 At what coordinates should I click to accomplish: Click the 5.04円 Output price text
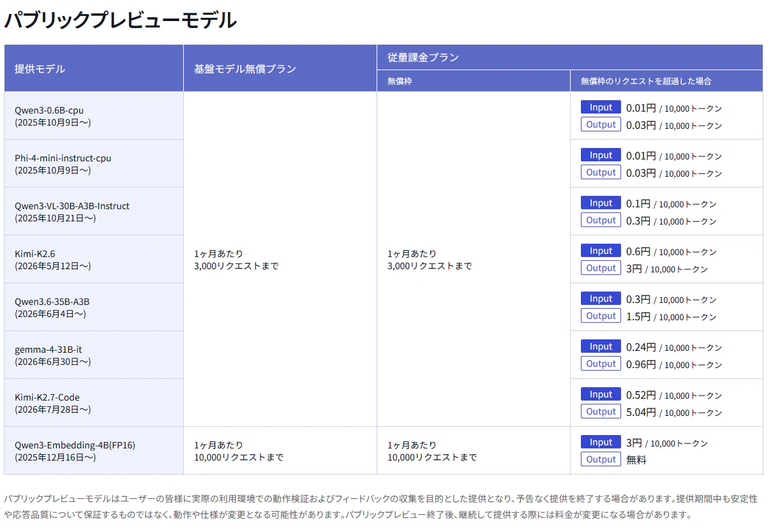641,412
